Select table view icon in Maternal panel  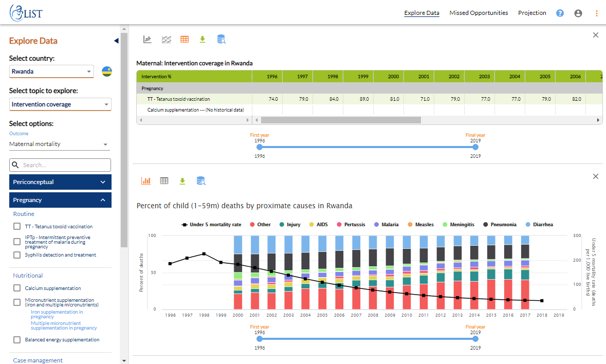point(185,39)
